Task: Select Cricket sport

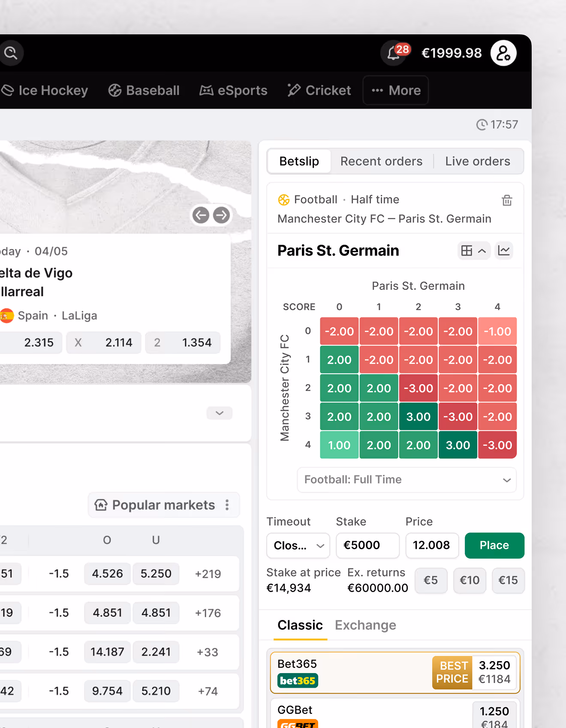Action: click(319, 90)
